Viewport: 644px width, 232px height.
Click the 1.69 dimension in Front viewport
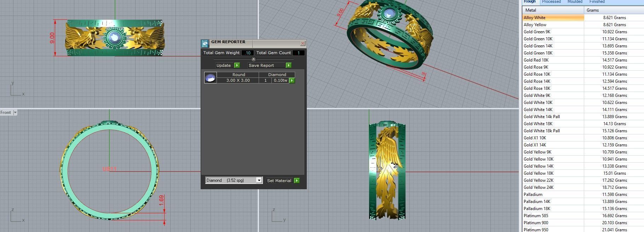pyautogui.click(x=161, y=200)
